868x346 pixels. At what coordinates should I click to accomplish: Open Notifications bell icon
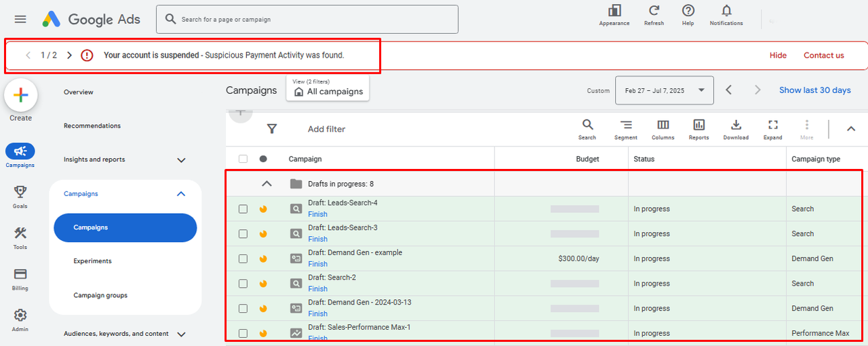(x=726, y=11)
